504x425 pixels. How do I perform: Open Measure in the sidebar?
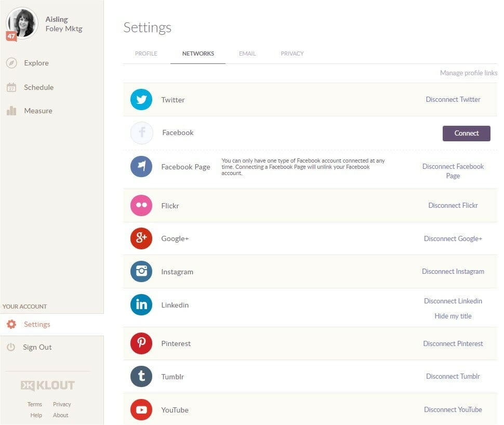click(x=38, y=111)
